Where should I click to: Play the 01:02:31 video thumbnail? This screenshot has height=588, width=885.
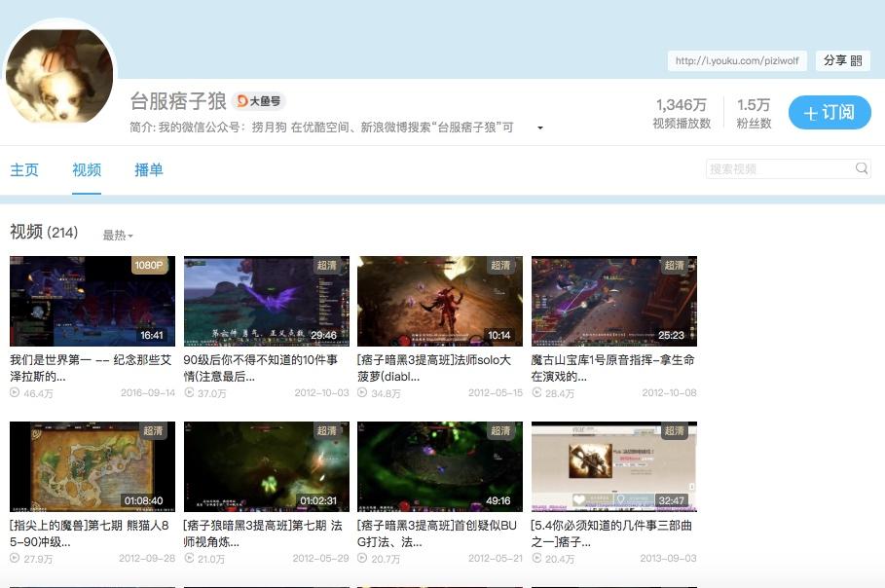(267, 466)
